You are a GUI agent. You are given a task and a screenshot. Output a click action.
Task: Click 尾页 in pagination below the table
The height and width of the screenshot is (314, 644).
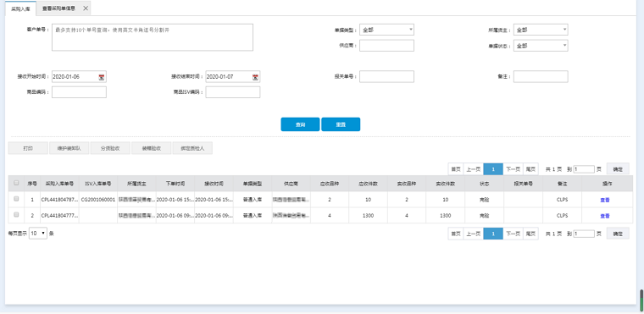pos(530,234)
